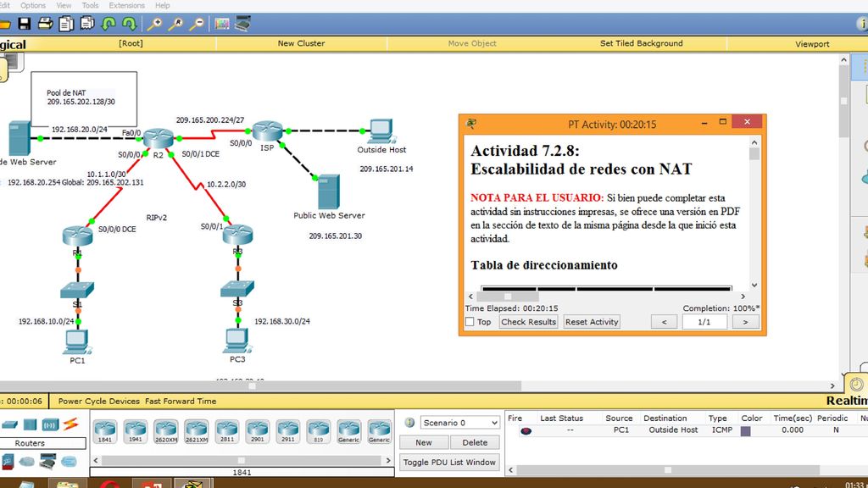
Task: Open the Extensions menu
Action: click(x=127, y=6)
